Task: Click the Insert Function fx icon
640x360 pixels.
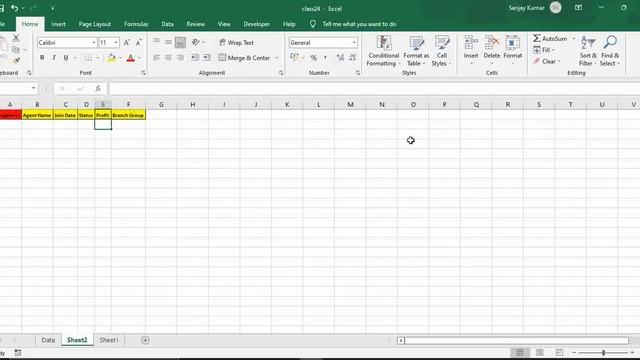Action: point(98,88)
